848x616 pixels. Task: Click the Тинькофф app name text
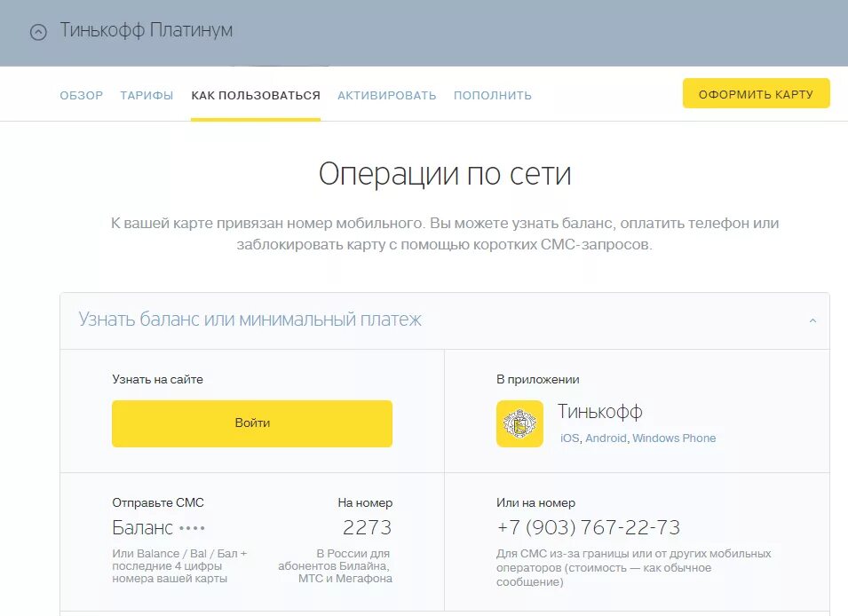599,412
